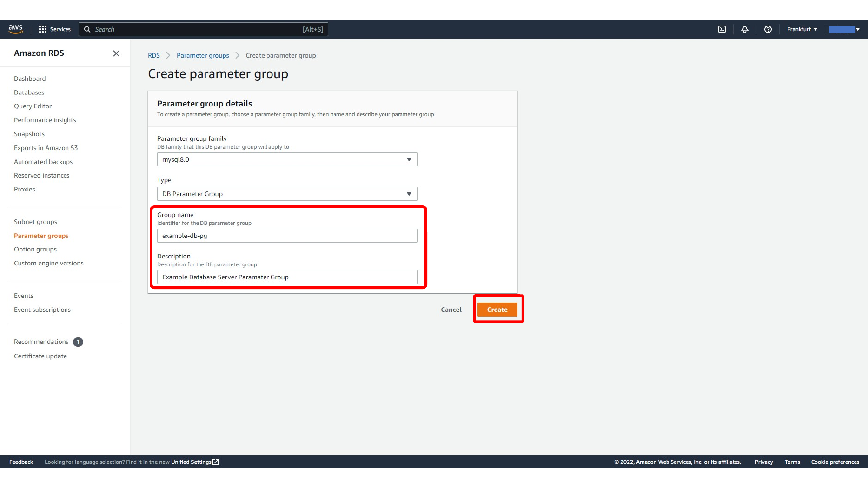The width and height of the screenshot is (868, 488).
Task: Open Cookie preferences in footer
Action: pyautogui.click(x=835, y=462)
